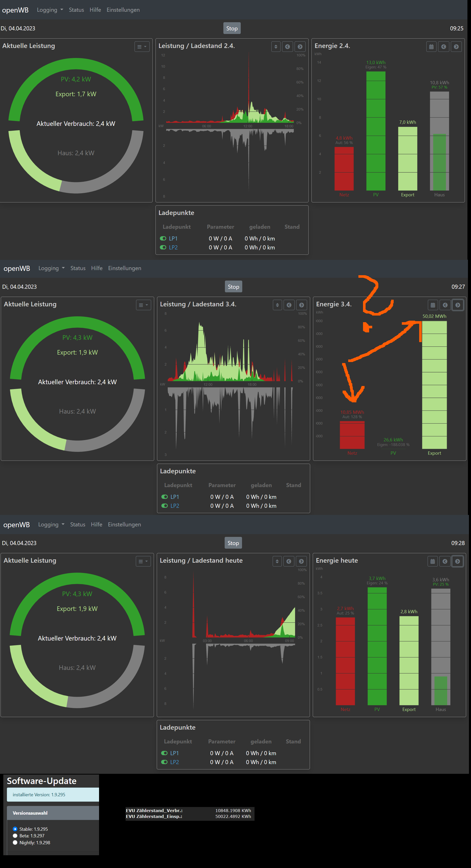Click previous arrow in Leistung / Ladestand 2.4.
Viewport: 471px width, 868px height.
(287, 47)
